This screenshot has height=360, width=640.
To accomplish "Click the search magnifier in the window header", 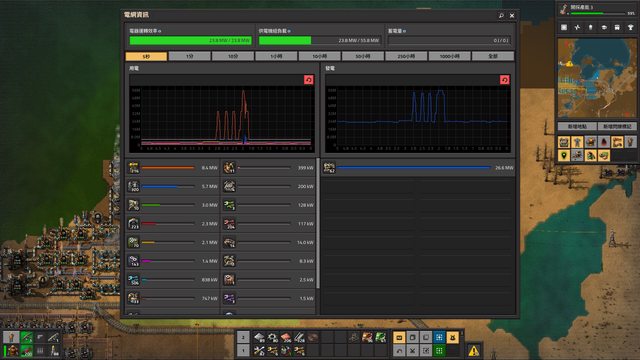I will pyautogui.click(x=501, y=16).
